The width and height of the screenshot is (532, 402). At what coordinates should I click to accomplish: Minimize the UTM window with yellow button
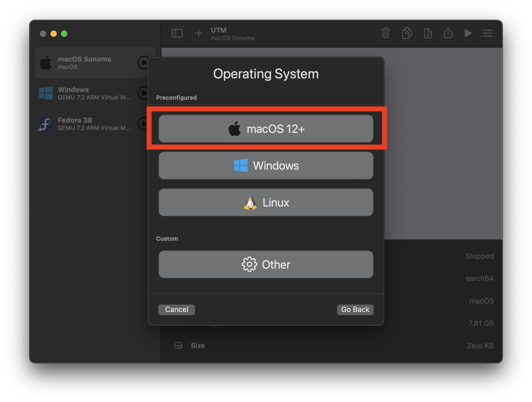point(54,34)
